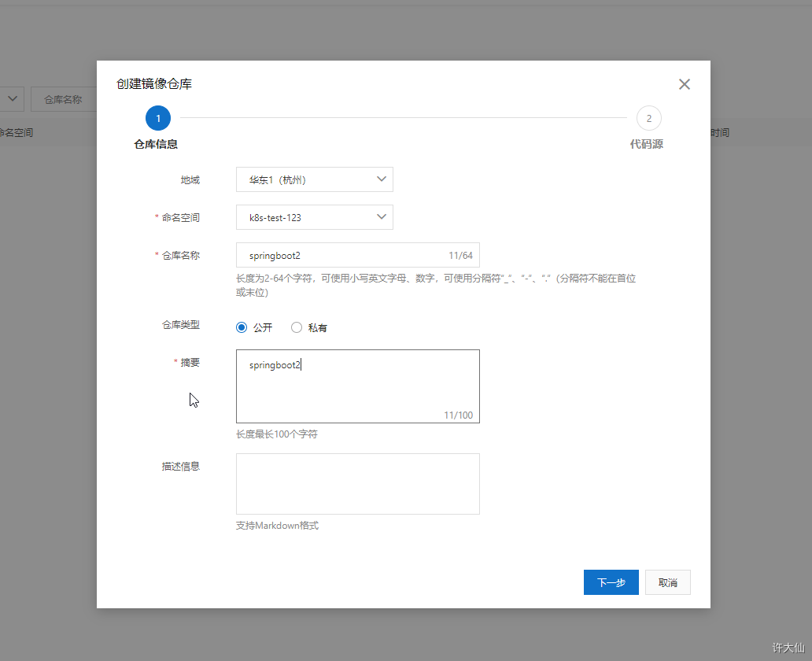Select the 公开 radio button
The height and width of the screenshot is (661, 812).
[x=242, y=327]
